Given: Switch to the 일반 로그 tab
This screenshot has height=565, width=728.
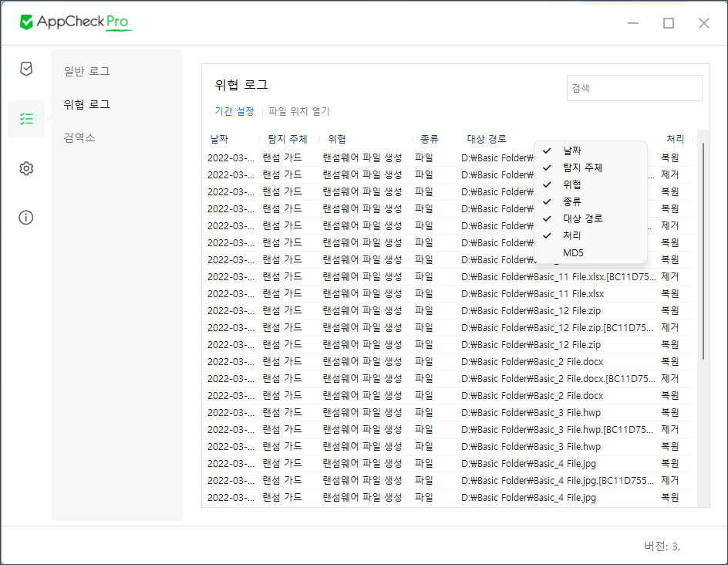Looking at the screenshot, I should (86, 71).
